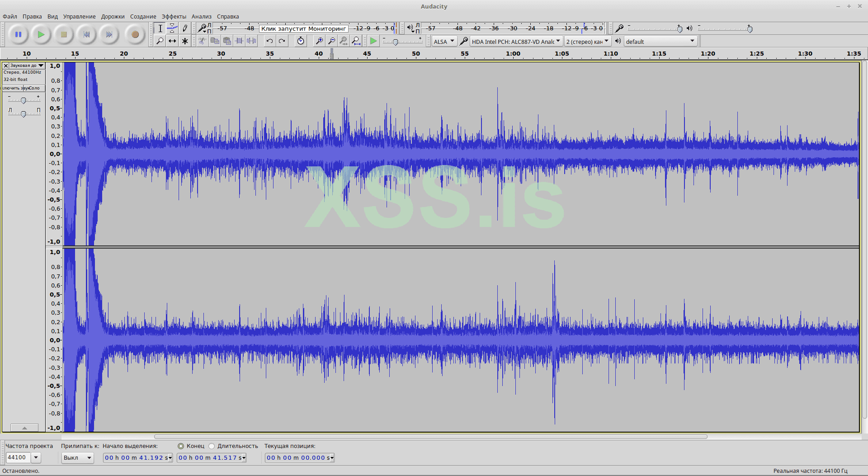The image size is (868, 476).
Task: Zoom in on the waveform
Action: point(319,41)
